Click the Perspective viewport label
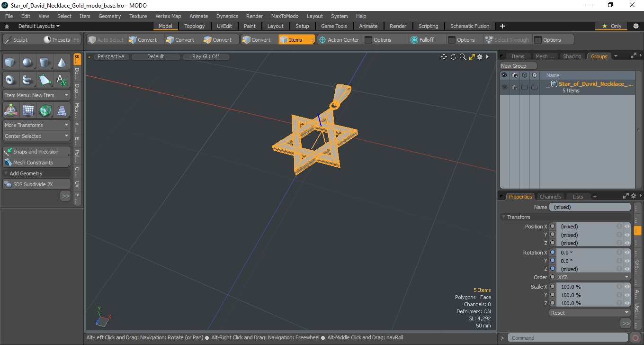Image resolution: width=644 pixels, height=345 pixels. coord(111,56)
